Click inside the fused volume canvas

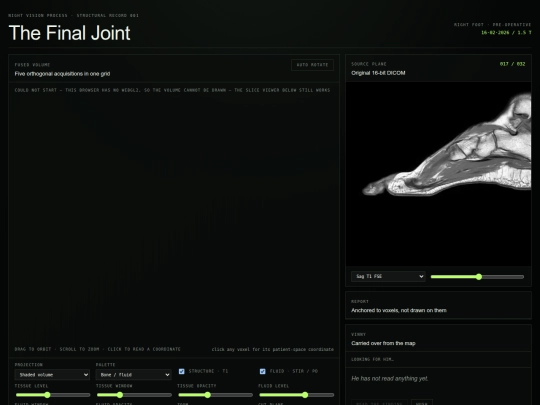(174, 220)
